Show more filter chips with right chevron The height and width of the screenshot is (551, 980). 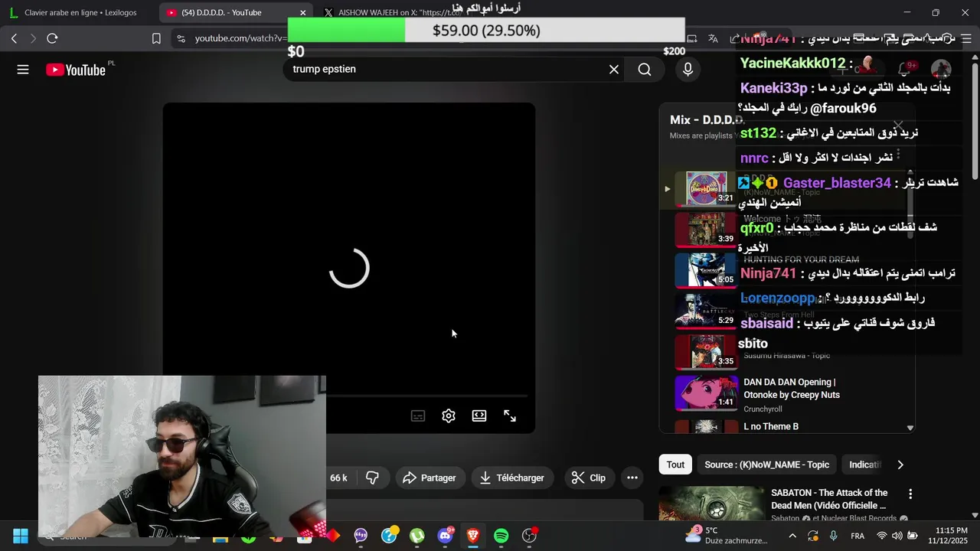click(x=900, y=465)
